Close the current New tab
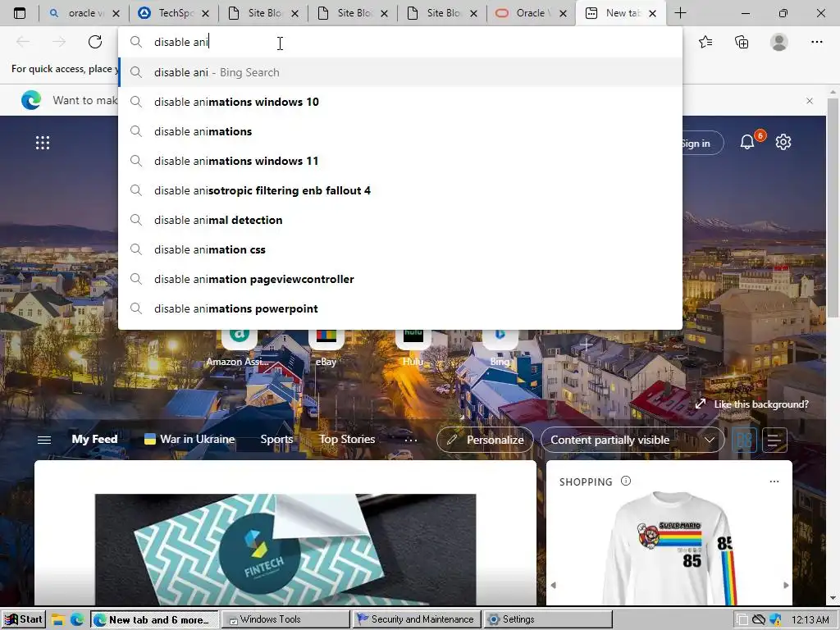The height and width of the screenshot is (630, 840). tap(652, 13)
